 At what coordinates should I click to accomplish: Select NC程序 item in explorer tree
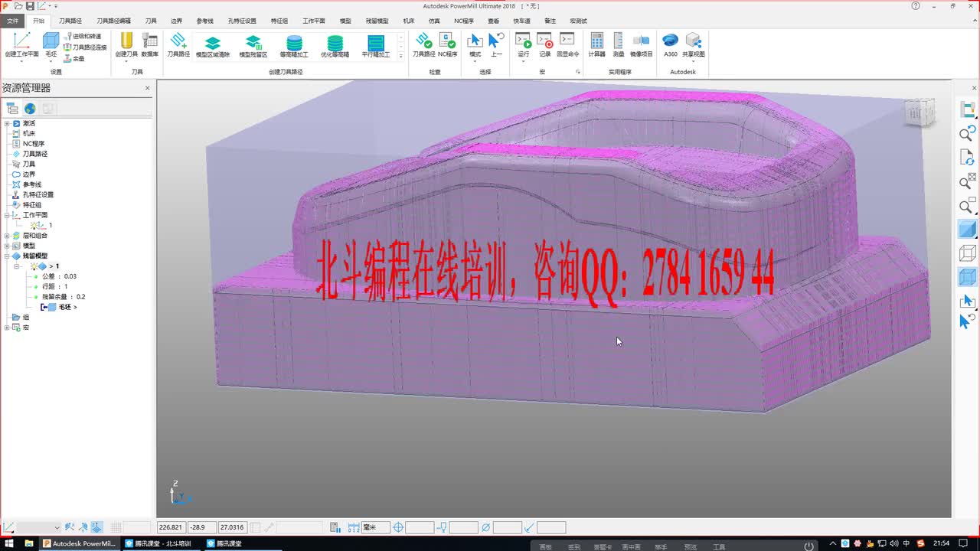tap(33, 143)
